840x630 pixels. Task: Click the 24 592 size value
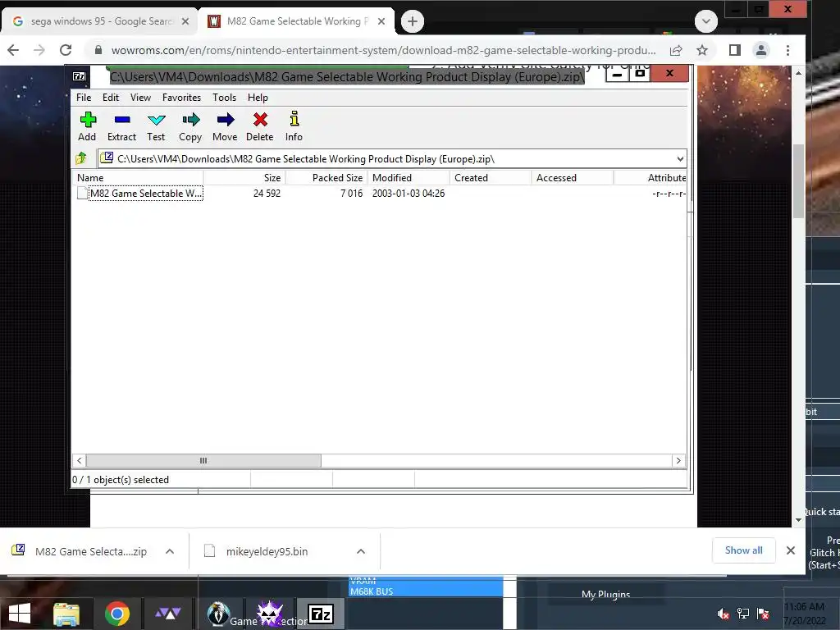(267, 194)
